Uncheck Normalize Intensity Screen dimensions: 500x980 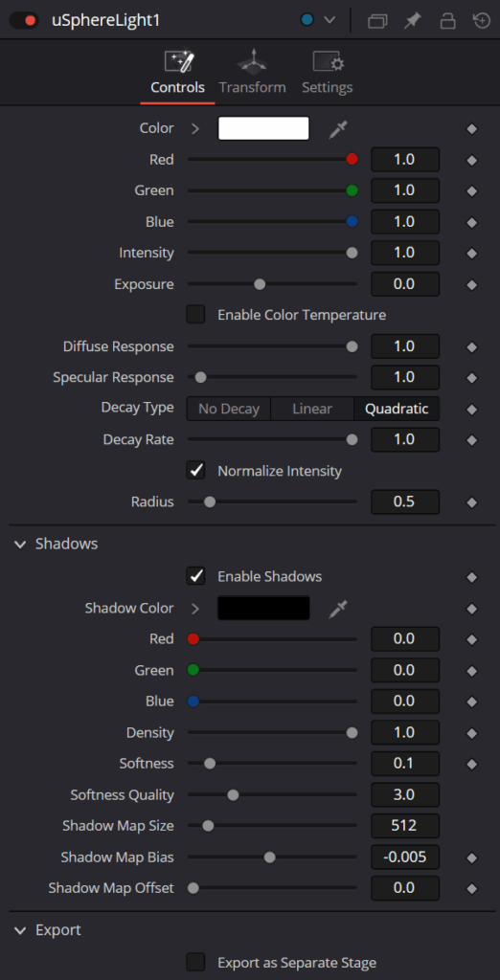195,471
